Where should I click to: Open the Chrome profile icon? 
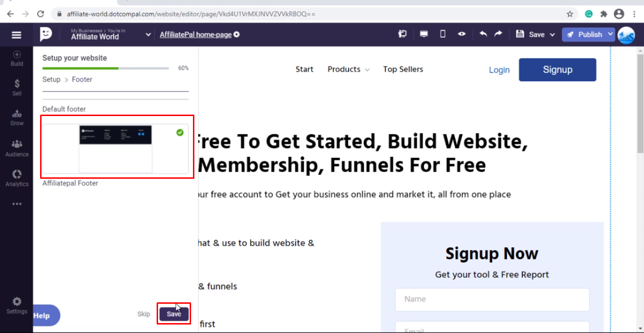click(619, 14)
